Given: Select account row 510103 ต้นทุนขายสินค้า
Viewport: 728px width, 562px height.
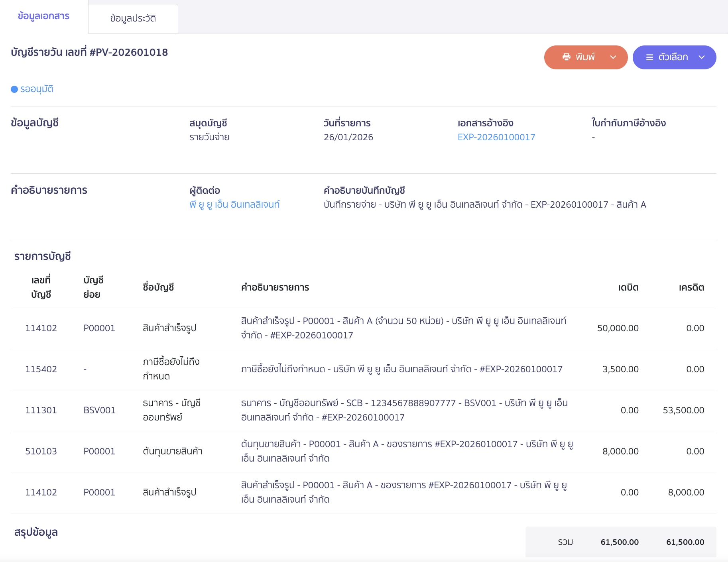Looking at the screenshot, I should [x=41, y=451].
